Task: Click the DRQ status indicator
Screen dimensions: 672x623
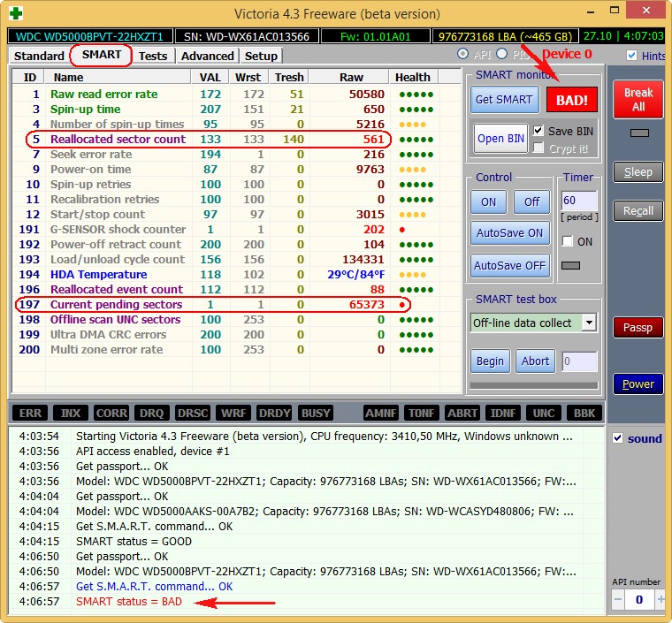Action: point(152,414)
